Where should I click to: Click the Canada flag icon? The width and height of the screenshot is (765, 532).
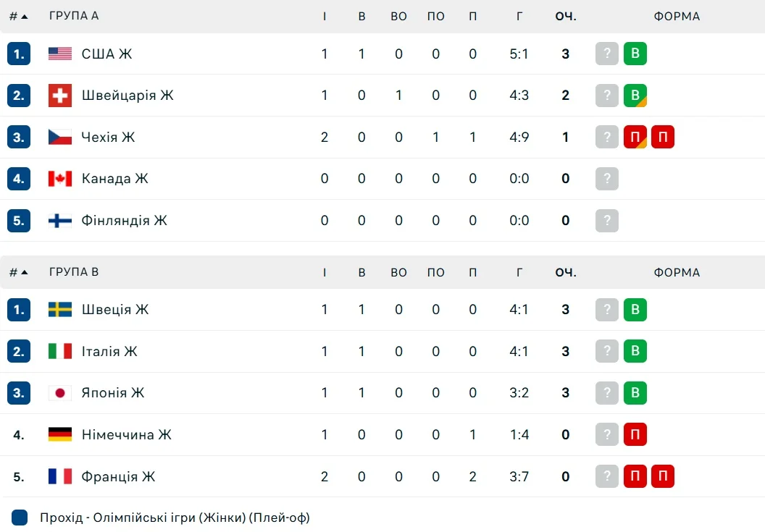pos(60,179)
